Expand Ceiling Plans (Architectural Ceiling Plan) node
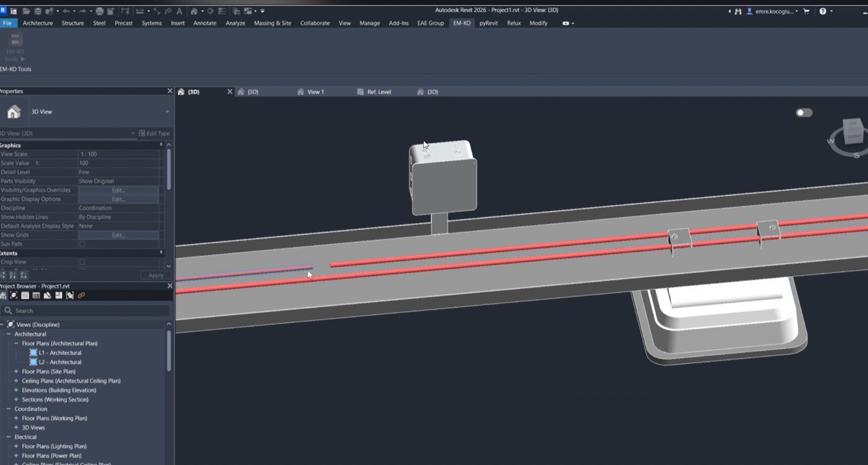Viewport: 868px width, 465px height. coord(16,381)
